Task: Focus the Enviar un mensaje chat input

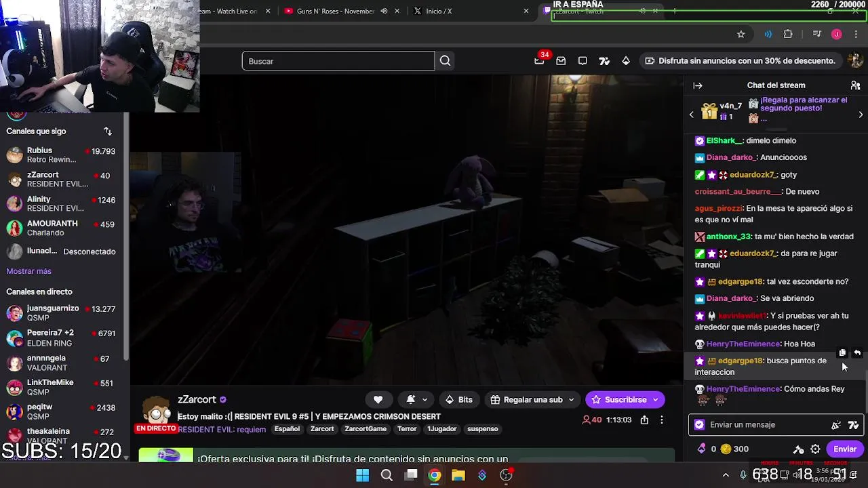Action: click(766, 425)
